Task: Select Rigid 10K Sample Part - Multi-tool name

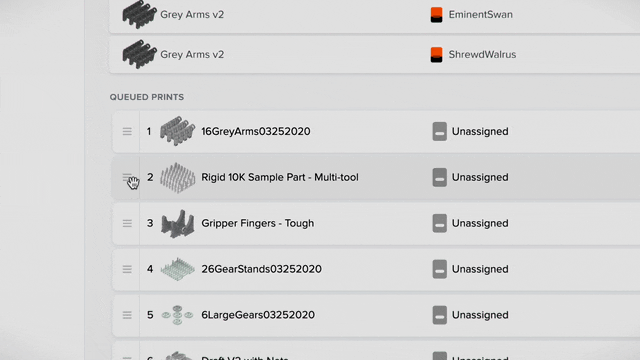Action: click(280, 177)
